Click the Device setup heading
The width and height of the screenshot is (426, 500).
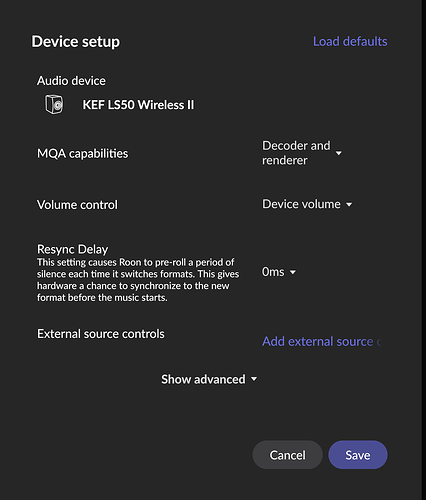76,42
